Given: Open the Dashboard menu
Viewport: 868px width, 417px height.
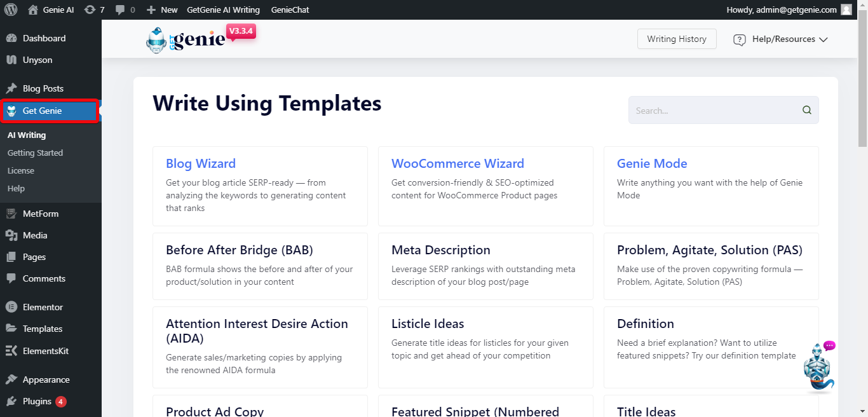Looking at the screenshot, I should pos(51,38).
